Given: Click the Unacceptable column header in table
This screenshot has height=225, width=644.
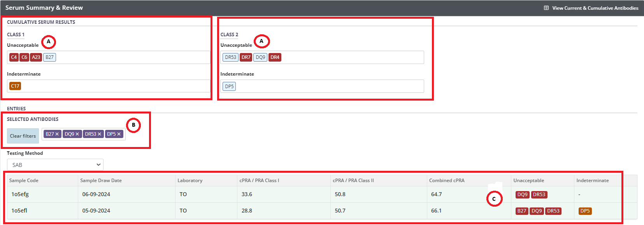Looking at the screenshot, I should pyautogui.click(x=528, y=181).
